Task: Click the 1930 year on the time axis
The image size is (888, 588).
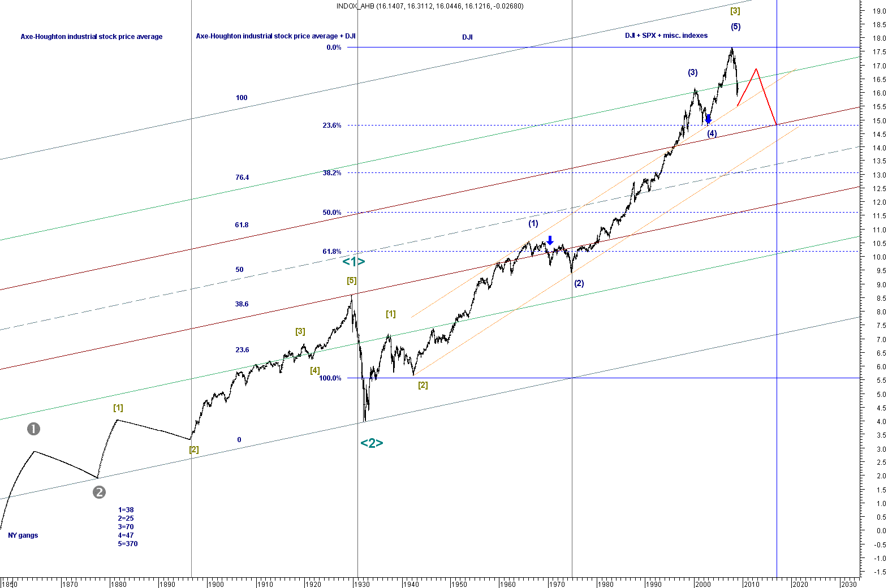Action: tap(361, 584)
